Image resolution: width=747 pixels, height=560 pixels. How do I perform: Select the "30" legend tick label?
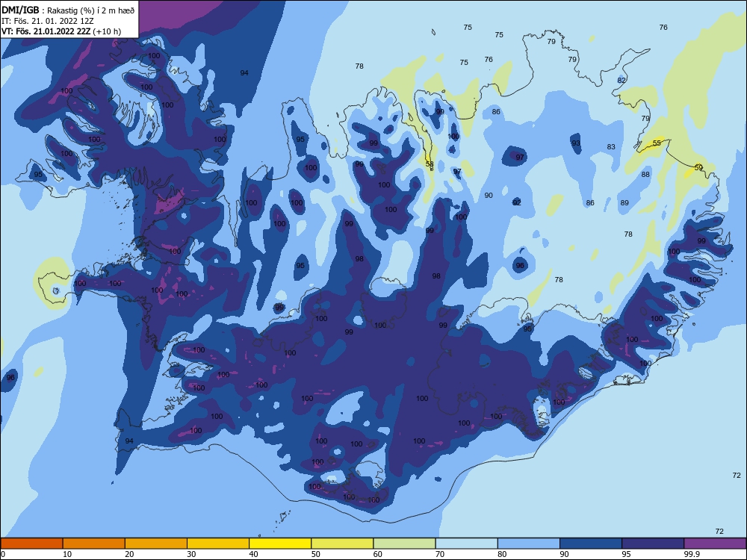pos(191,554)
